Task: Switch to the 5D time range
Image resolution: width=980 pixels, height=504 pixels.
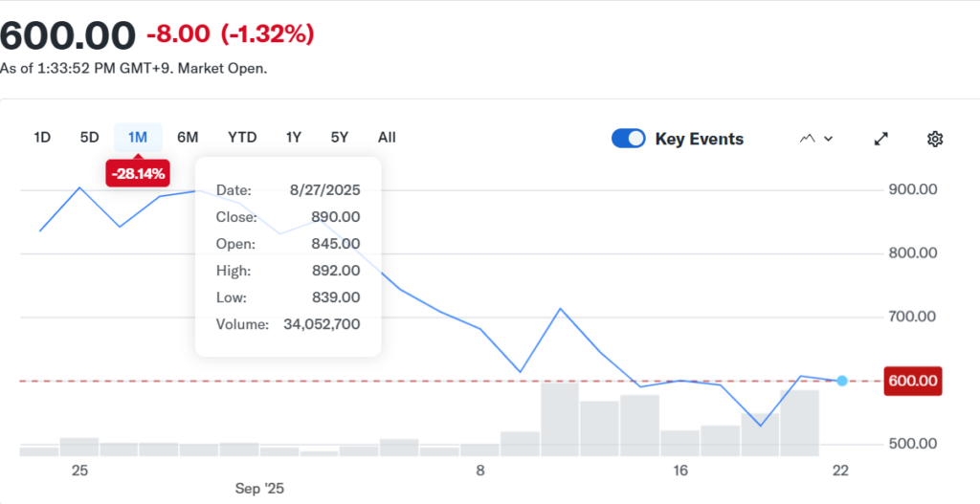Action: (x=89, y=137)
